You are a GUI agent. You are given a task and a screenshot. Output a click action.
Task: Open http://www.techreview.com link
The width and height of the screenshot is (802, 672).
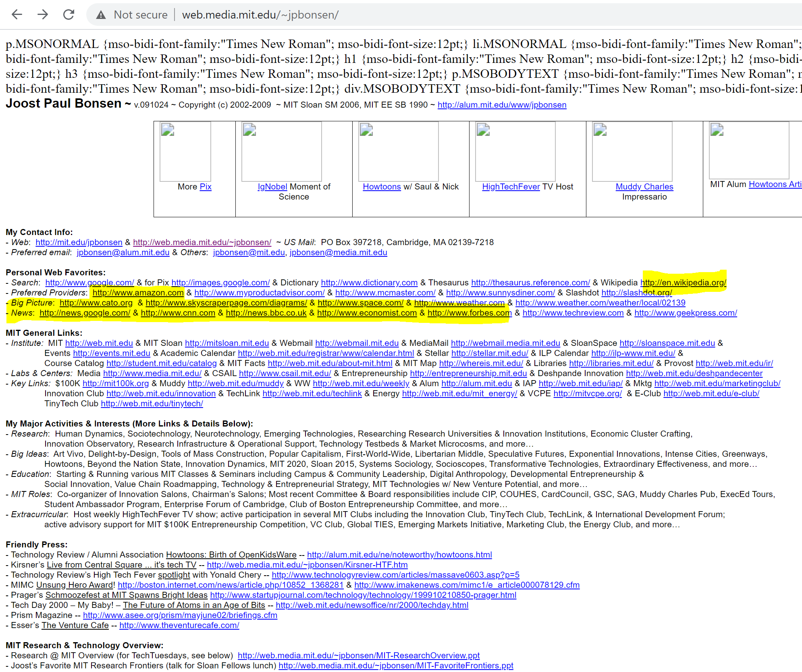pos(573,313)
